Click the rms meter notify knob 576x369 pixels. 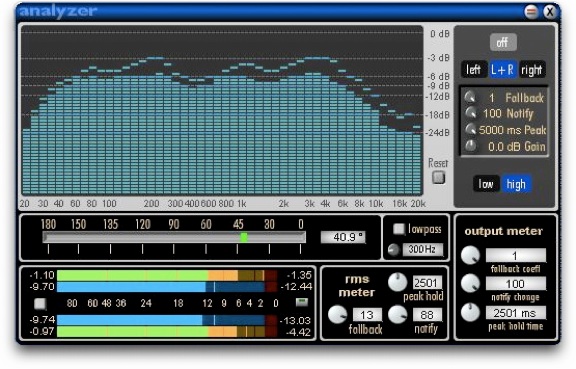[398, 315]
